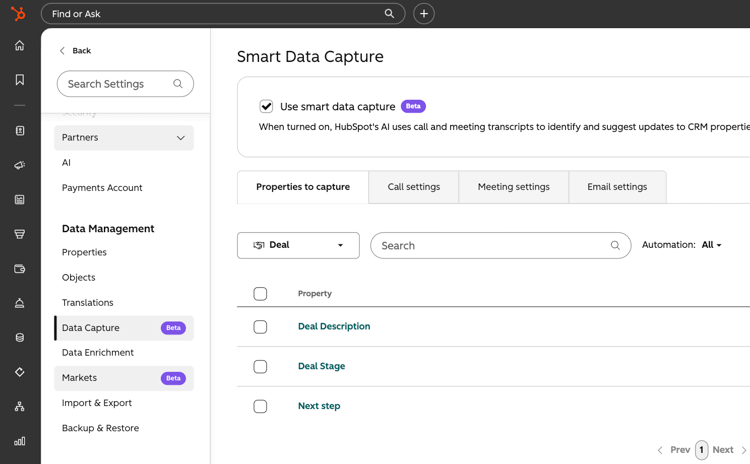
Task: Switch to Meeting settings tab
Action: coord(514,187)
